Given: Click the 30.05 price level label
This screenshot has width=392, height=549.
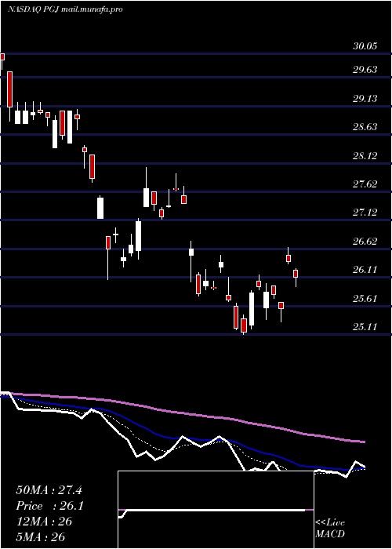Looking at the screenshot, I should [x=365, y=46].
